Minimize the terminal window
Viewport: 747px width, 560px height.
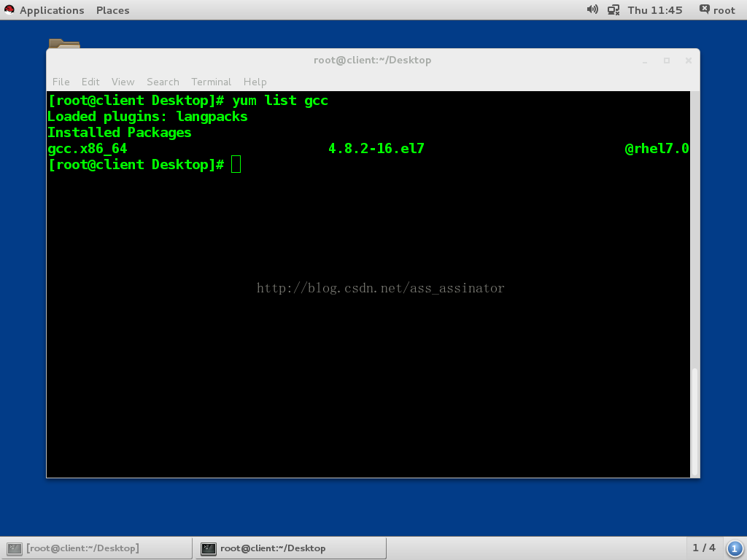pyautogui.click(x=645, y=61)
